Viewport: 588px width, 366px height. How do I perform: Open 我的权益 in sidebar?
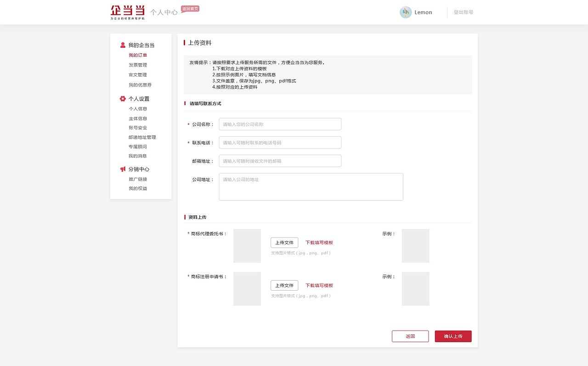coord(138,189)
